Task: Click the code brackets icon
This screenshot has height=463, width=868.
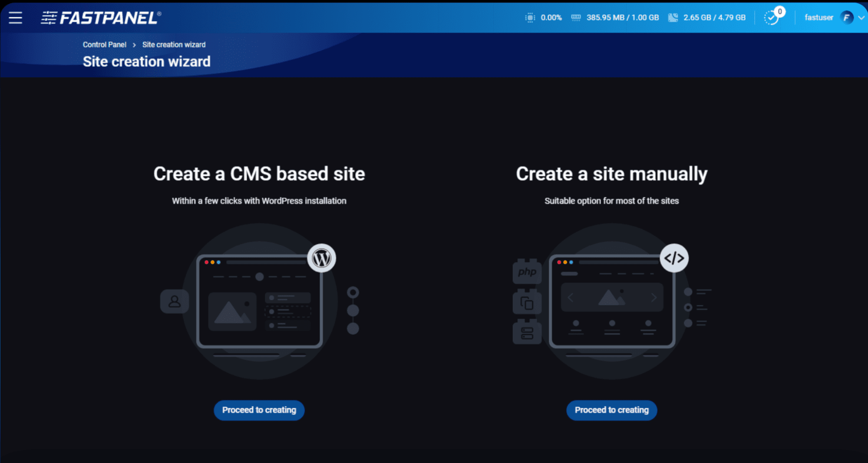Action: click(674, 259)
